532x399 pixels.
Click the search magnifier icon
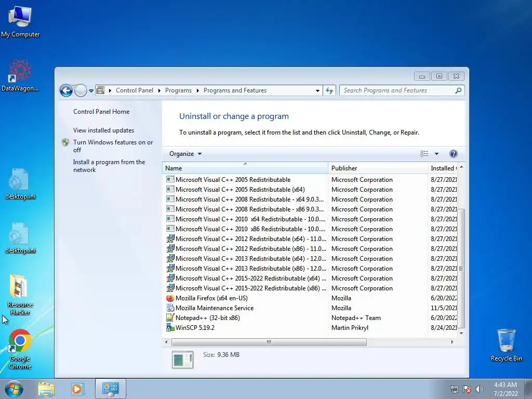[x=458, y=90]
